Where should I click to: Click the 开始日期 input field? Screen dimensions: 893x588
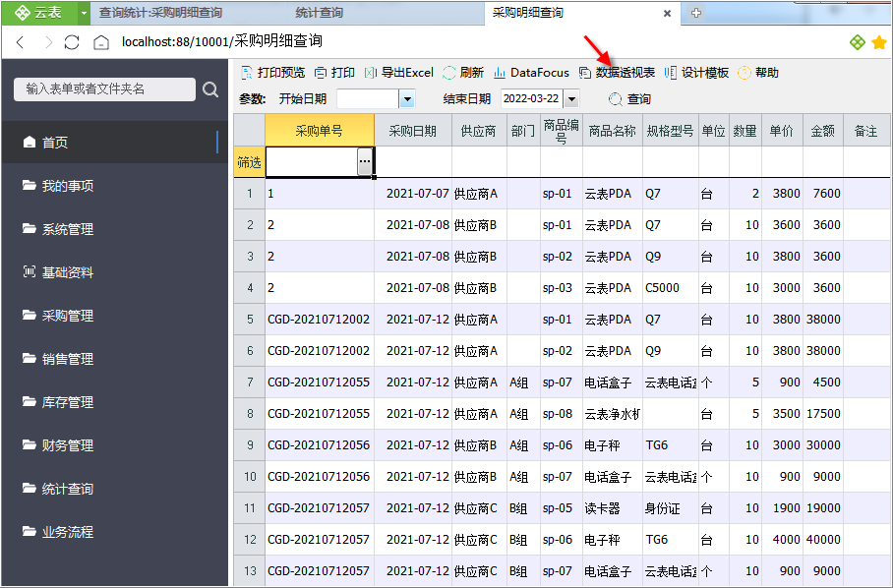click(x=368, y=99)
